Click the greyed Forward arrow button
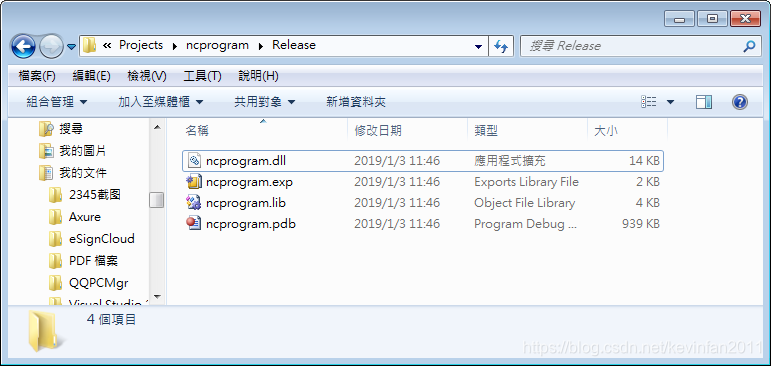 pyautogui.click(x=51, y=47)
